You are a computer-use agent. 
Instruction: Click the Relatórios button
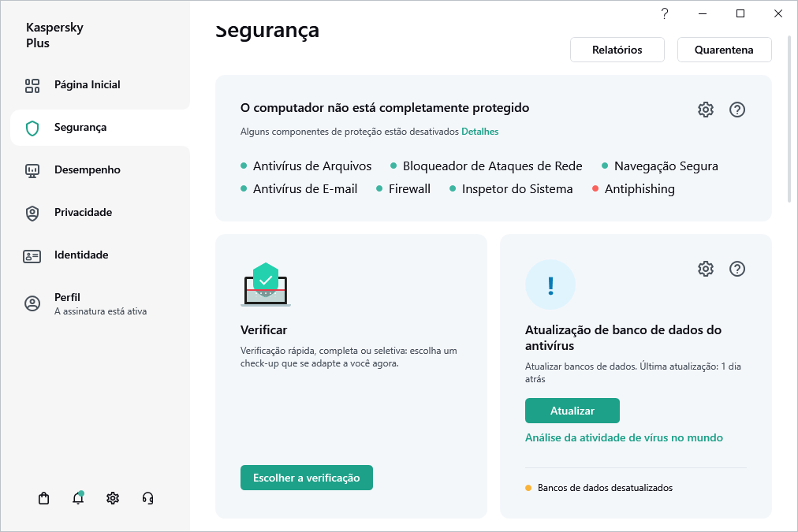(x=617, y=50)
